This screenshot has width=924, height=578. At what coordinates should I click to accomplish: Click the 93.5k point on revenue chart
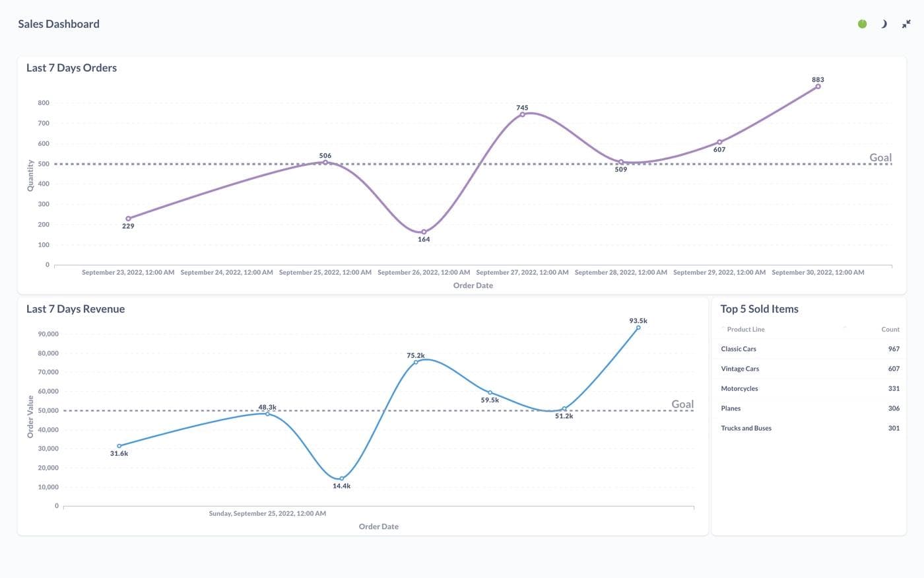click(x=638, y=328)
